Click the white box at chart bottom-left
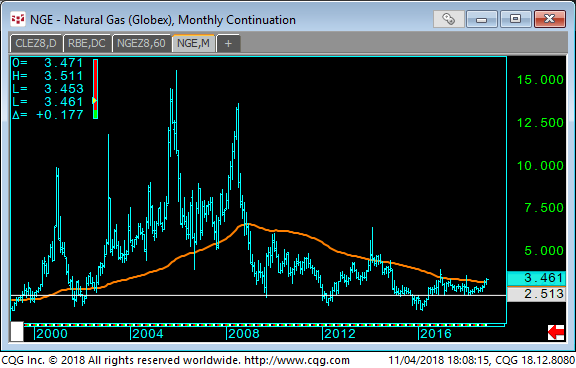The height and width of the screenshot is (368, 576). tap(17, 331)
